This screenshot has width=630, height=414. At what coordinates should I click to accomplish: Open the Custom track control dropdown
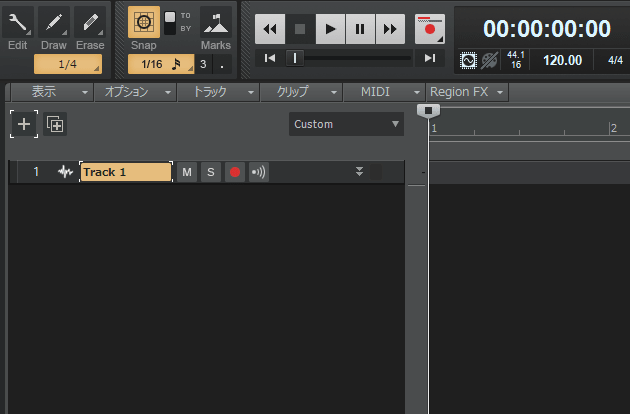(x=346, y=124)
